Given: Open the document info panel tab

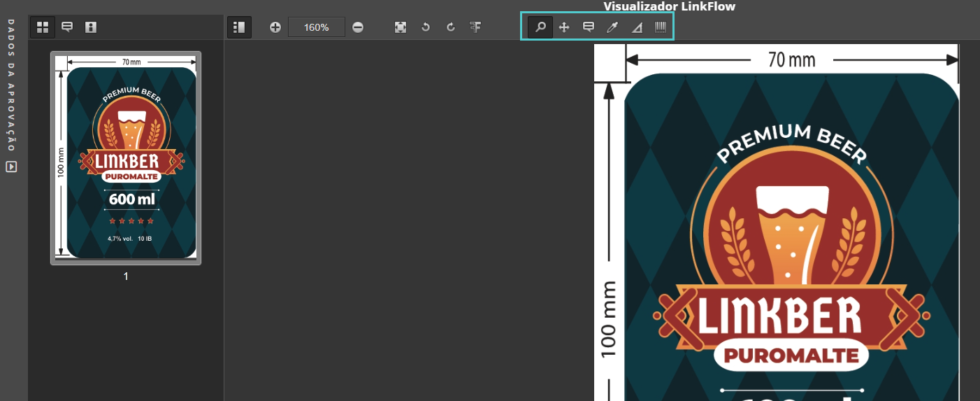Looking at the screenshot, I should click(x=90, y=27).
